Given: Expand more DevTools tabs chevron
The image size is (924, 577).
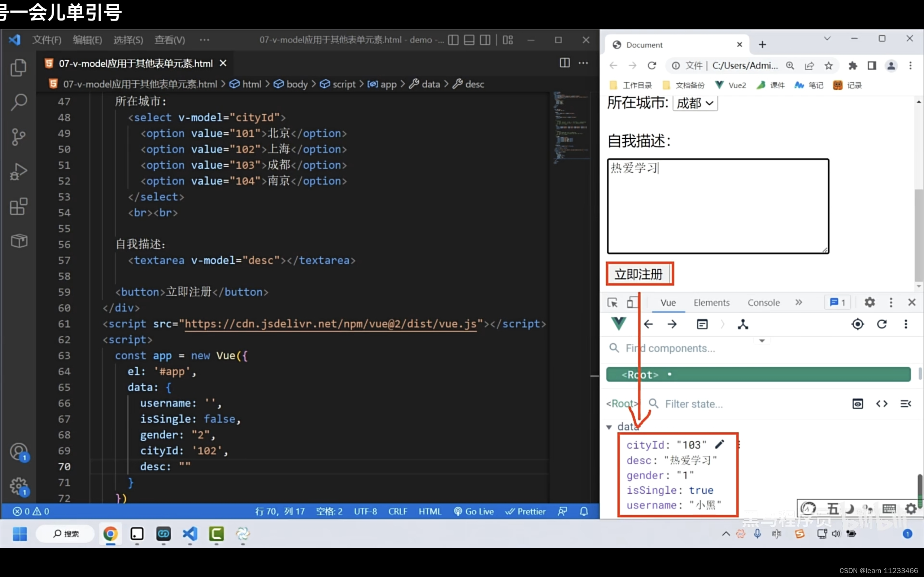Looking at the screenshot, I should pyautogui.click(x=799, y=303).
